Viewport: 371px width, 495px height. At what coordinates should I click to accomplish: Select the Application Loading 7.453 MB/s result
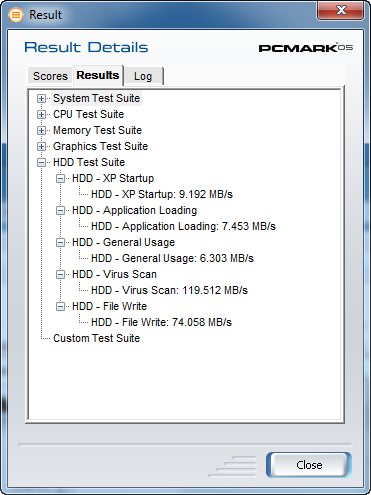coord(183,226)
